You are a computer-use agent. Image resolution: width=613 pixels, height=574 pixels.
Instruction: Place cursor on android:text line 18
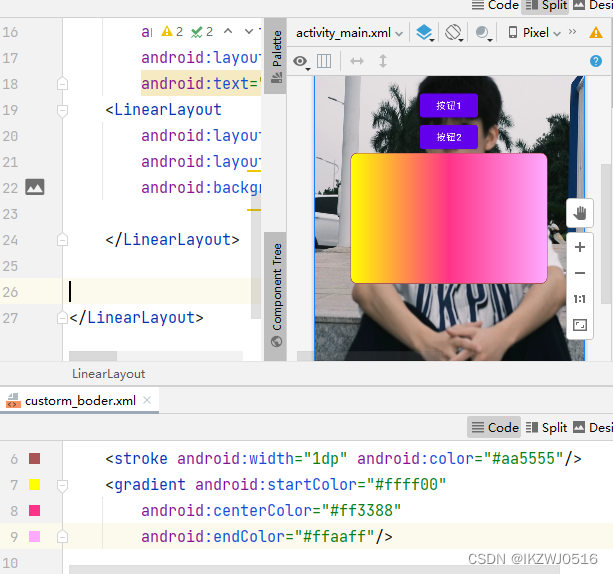click(x=201, y=84)
